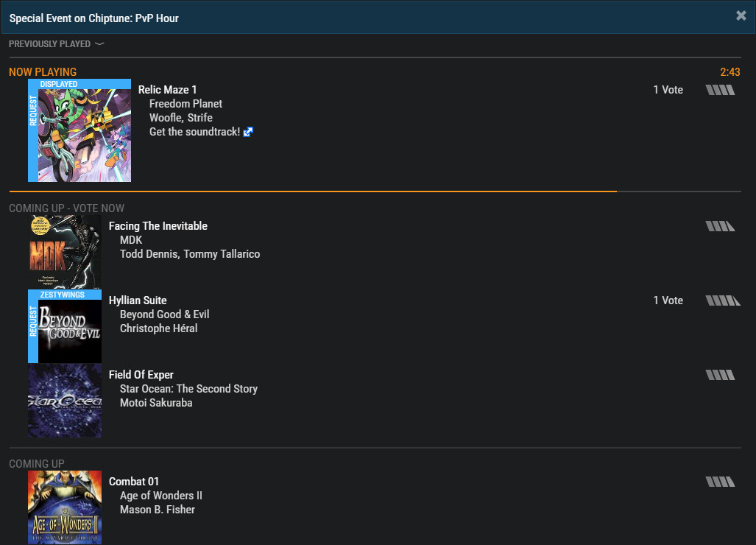This screenshot has height=545, width=756.
Task: Click the MDK cover thumbnail
Action: [x=65, y=252]
